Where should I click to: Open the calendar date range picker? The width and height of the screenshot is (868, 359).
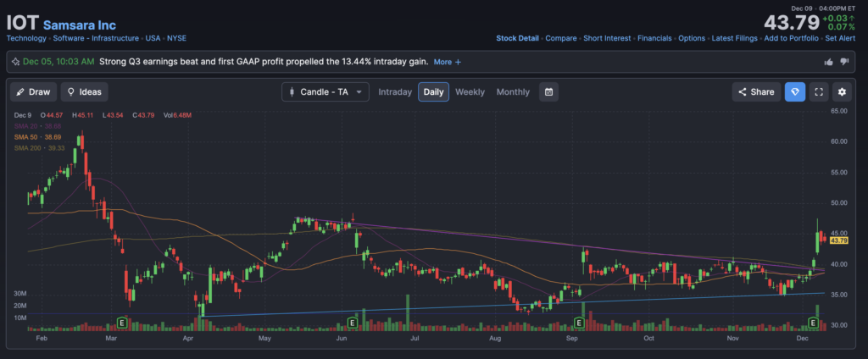(548, 91)
